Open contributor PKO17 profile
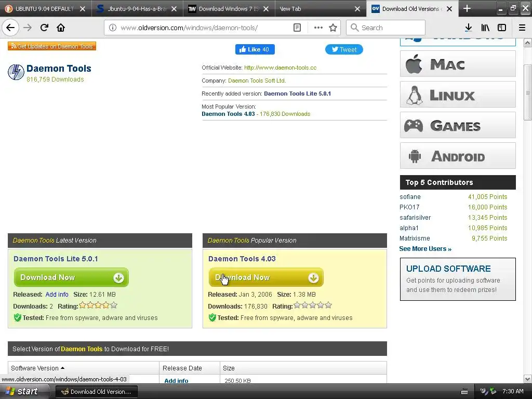Viewport: 532px width, 399px height. coord(409,207)
